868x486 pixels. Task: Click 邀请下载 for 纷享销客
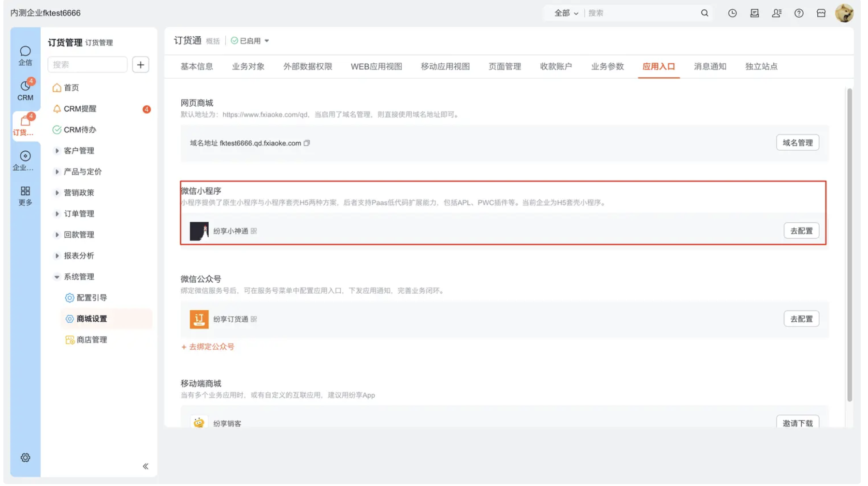pyautogui.click(x=797, y=422)
